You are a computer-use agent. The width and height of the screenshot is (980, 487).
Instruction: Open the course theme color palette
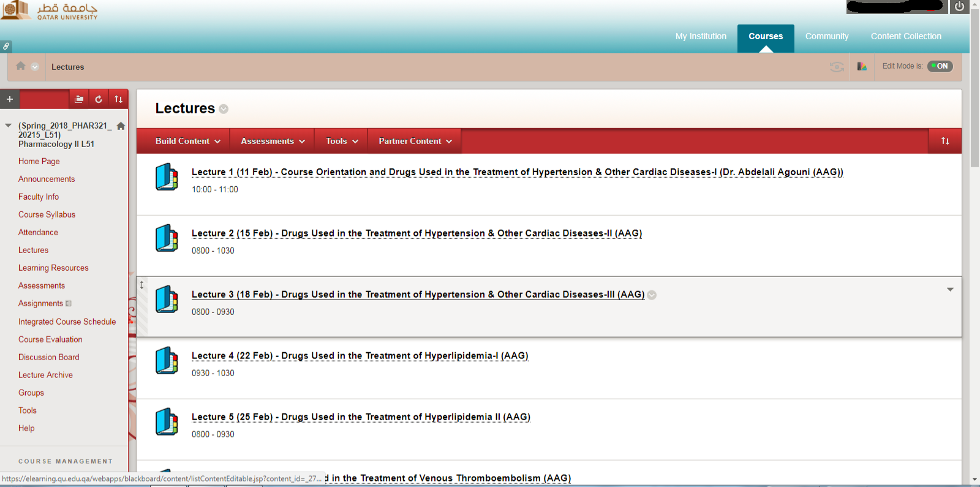pos(862,67)
